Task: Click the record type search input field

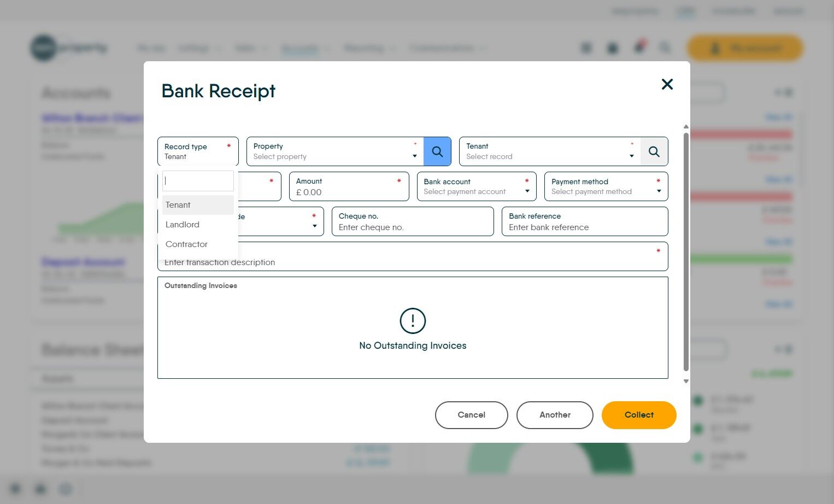Action: point(198,180)
